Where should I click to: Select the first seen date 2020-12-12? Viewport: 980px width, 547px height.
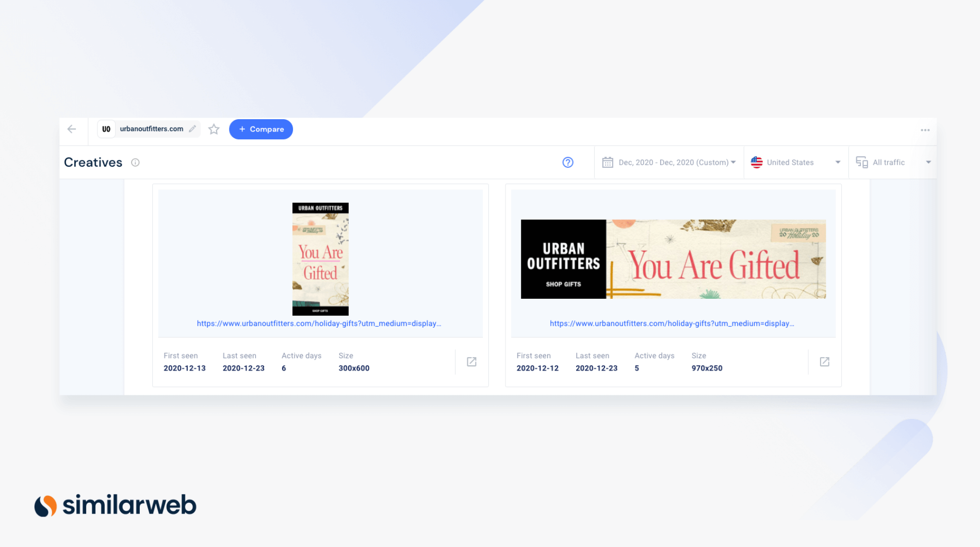(537, 368)
